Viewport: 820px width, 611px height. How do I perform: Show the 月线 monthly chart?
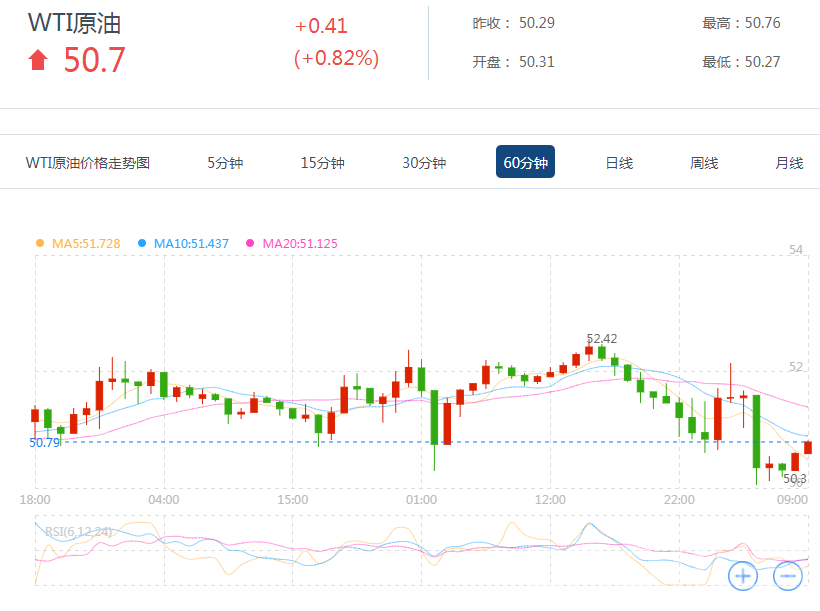tap(789, 163)
